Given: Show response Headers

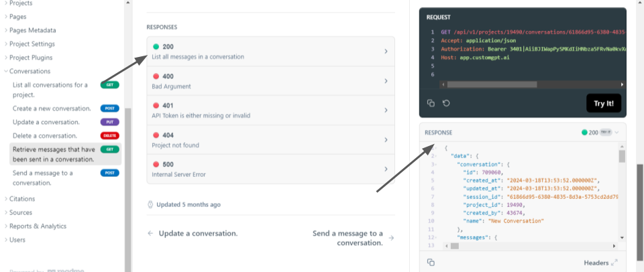Looking at the screenshot, I should click(600, 263).
